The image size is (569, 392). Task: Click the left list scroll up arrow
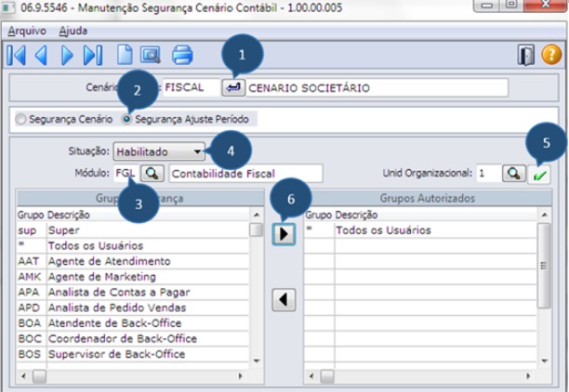(x=257, y=215)
